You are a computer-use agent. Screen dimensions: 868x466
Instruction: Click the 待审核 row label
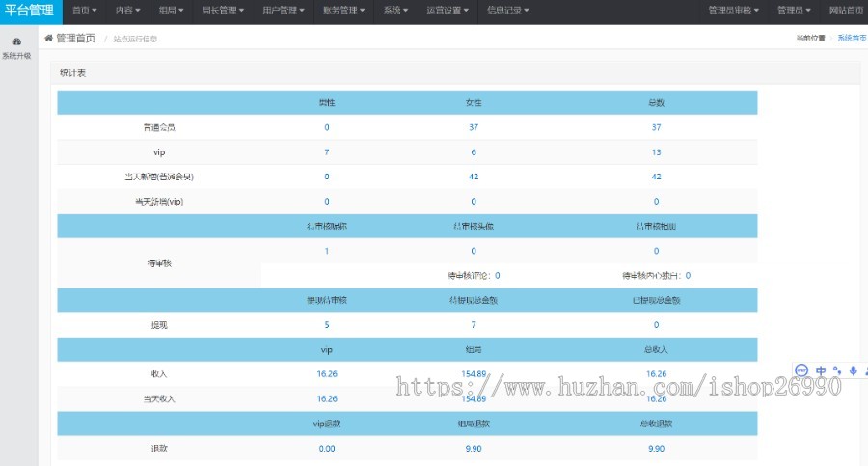tap(159, 263)
